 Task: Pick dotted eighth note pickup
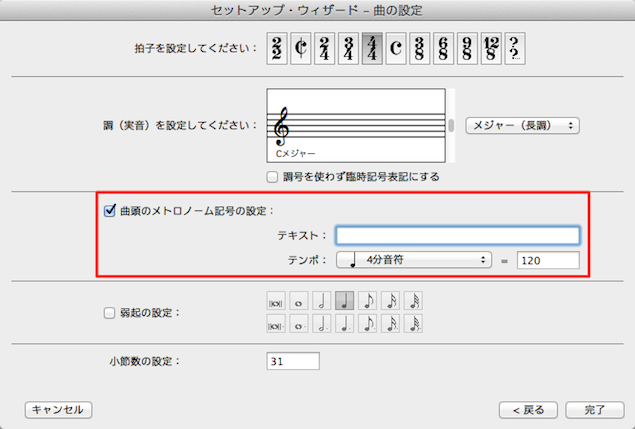click(367, 324)
